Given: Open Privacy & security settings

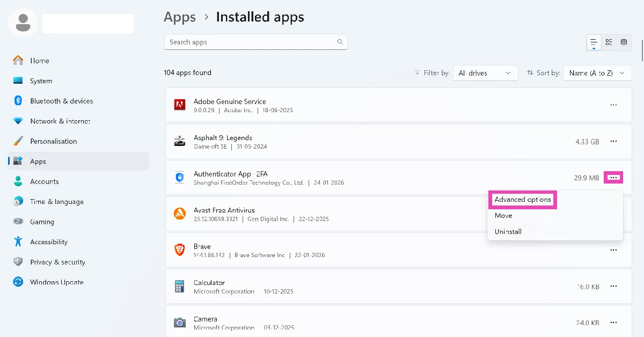Looking at the screenshot, I should [x=57, y=261].
